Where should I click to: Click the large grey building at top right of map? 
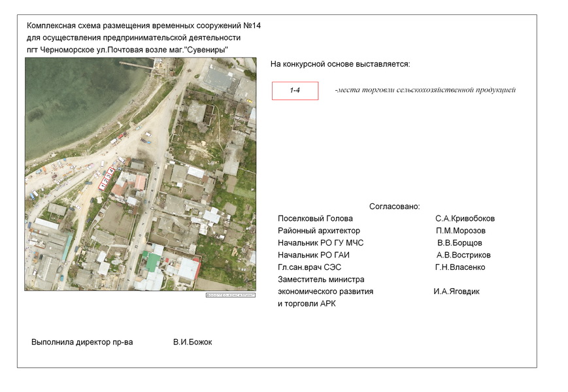[220, 80]
